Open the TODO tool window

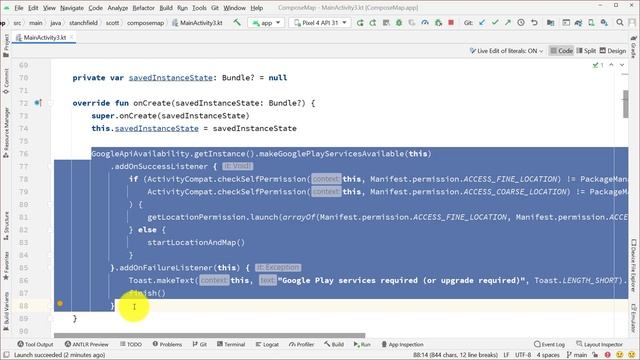131,344
